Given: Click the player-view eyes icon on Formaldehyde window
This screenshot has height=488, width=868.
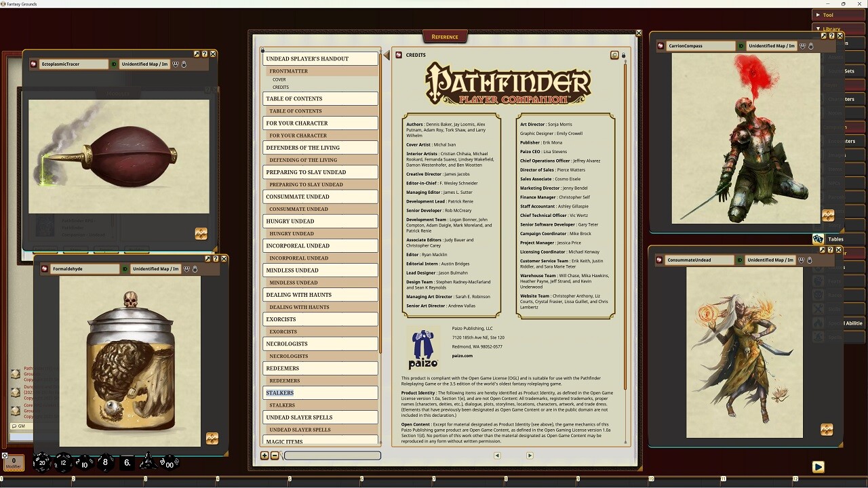Looking at the screenshot, I should tap(186, 269).
